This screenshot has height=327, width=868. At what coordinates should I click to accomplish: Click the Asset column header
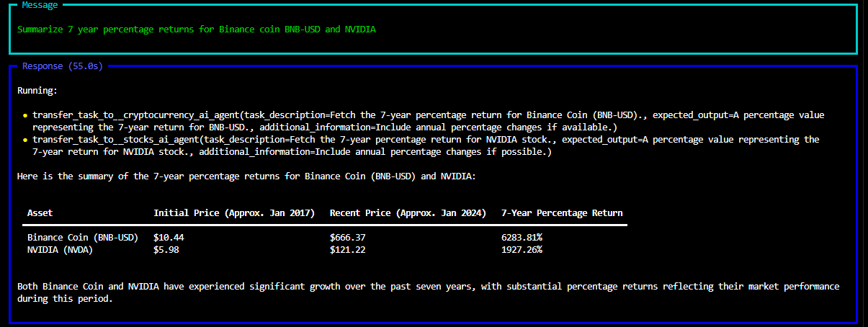pos(40,213)
